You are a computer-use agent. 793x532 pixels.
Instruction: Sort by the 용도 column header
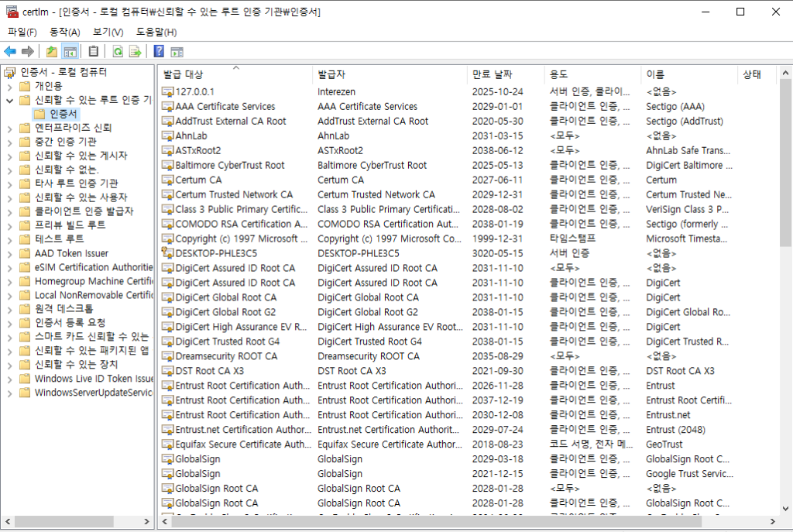[592, 74]
